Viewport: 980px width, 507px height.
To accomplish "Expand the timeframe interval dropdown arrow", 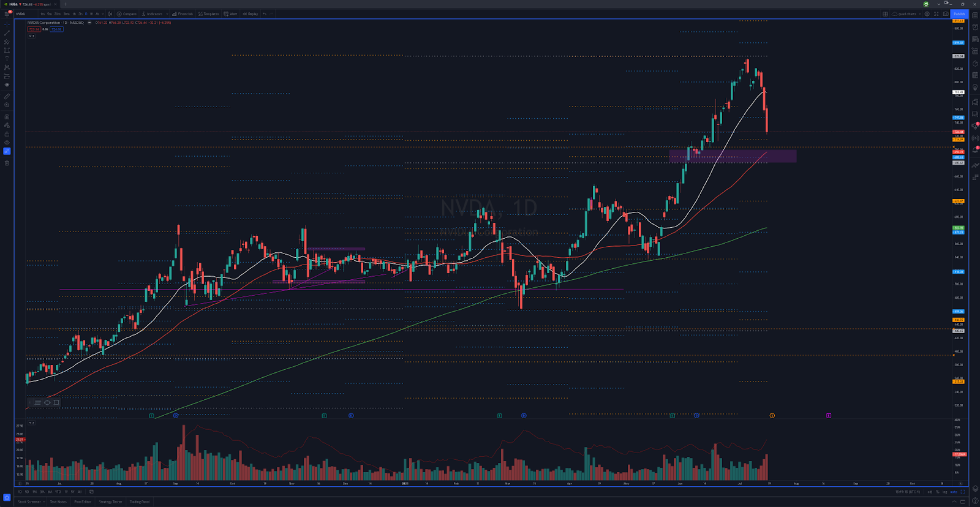I will pyautogui.click(x=103, y=13).
